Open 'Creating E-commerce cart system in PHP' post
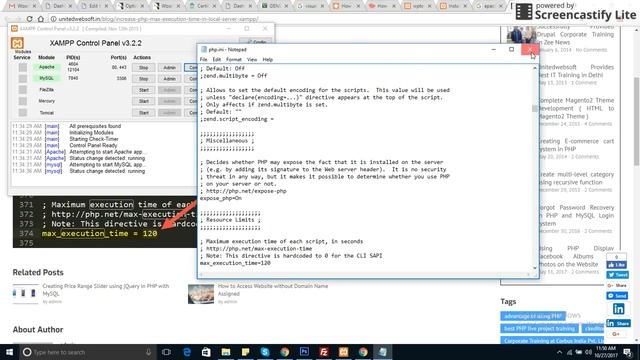The image size is (640, 360). (x=576, y=145)
